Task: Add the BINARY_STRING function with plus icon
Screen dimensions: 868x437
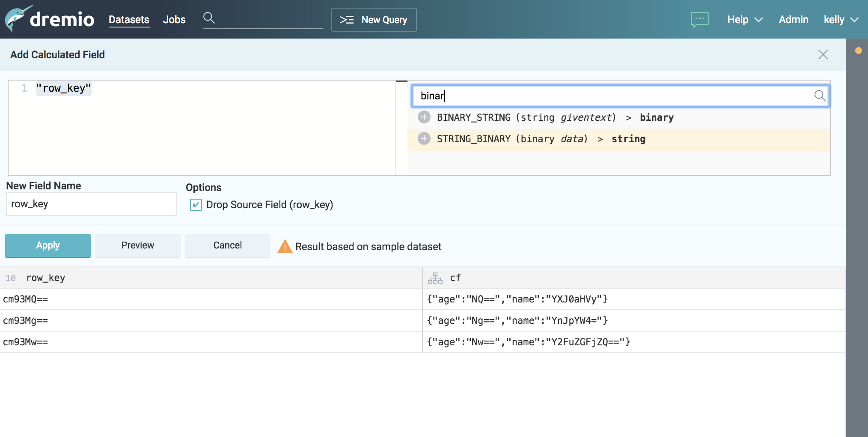Action: [424, 117]
